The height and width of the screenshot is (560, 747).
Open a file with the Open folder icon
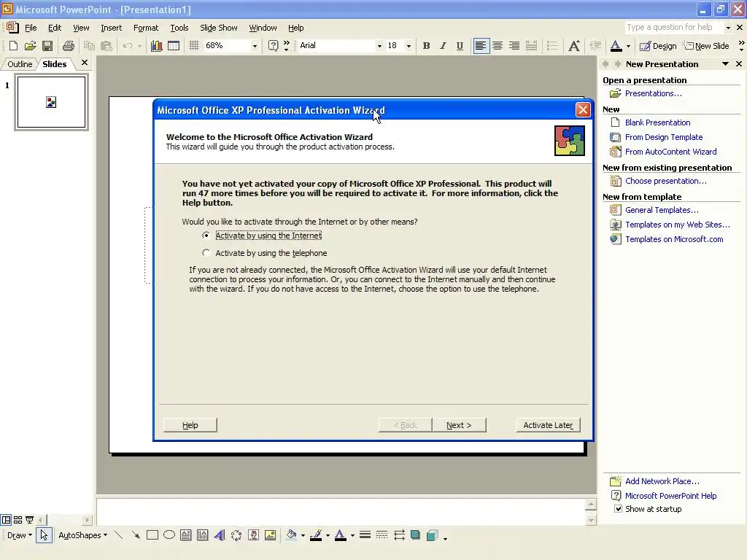tap(31, 46)
